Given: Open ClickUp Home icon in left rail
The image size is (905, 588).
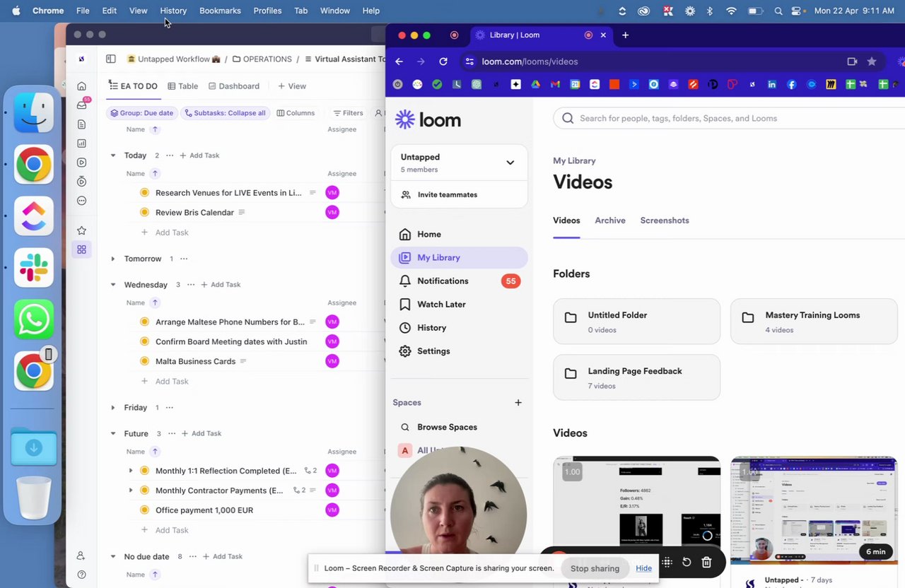Looking at the screenshot, I should (82, 86).
